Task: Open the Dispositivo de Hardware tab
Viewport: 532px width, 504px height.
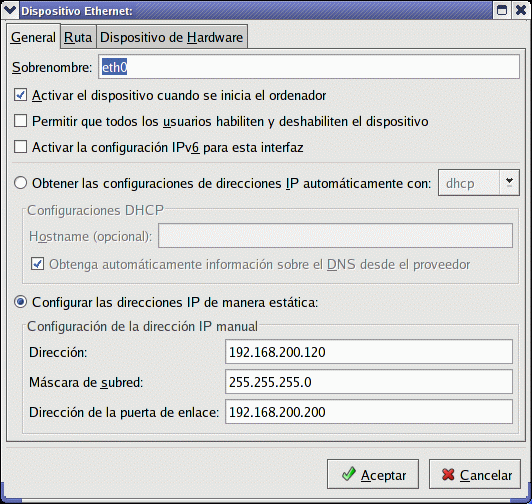Action: tap(172, 37)
